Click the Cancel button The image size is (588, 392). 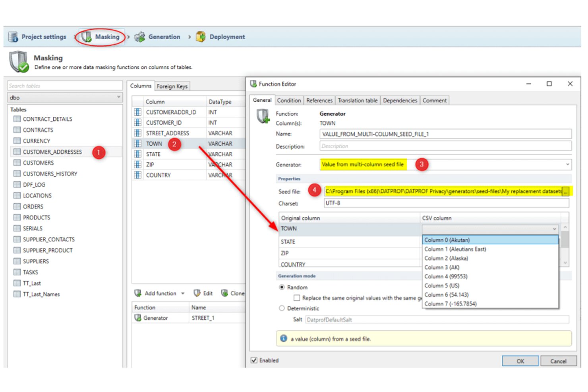[558, 361]
